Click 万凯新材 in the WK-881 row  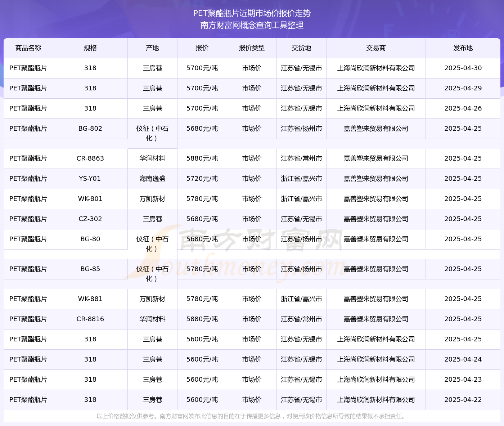pyautogui.click(x=152, y=299)
